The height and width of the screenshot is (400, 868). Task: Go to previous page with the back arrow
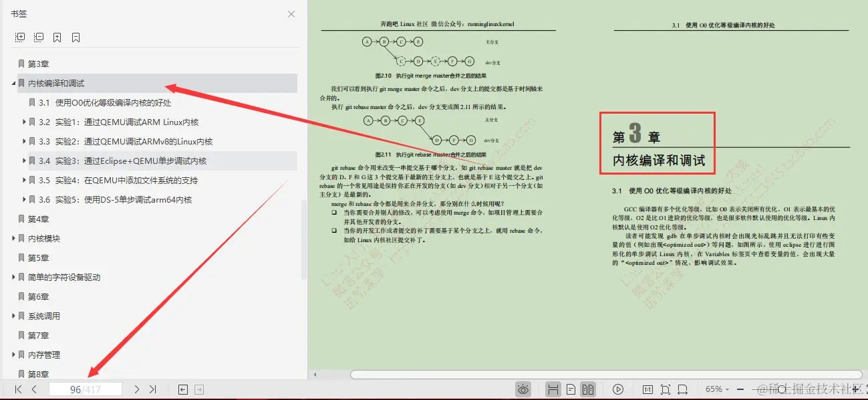33,389
